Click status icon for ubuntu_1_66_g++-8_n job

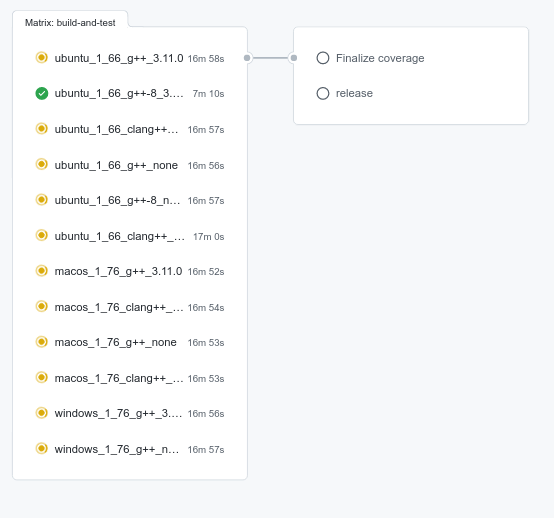click(42, 200)
